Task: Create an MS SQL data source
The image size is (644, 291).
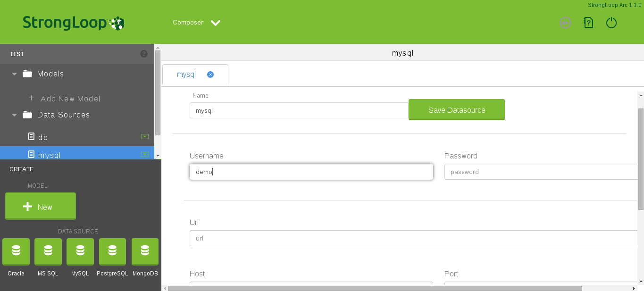Action: 48,251
